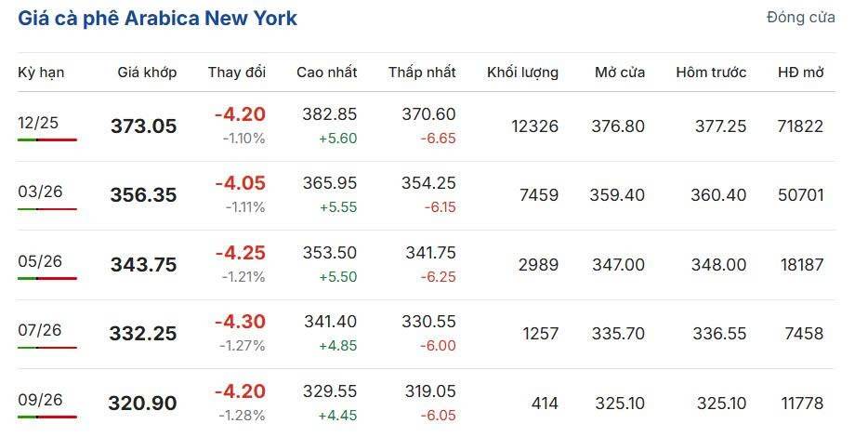Click the 373.05 matched price

(143, 126)
